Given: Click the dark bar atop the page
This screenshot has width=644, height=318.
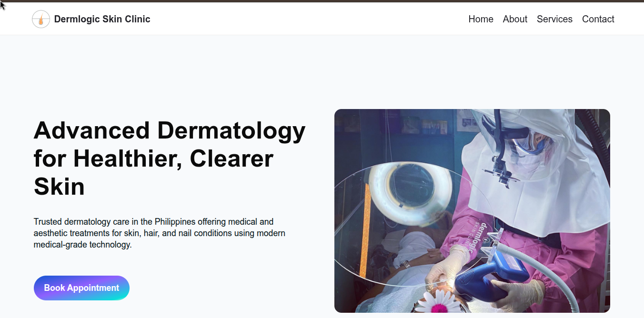Looking at the screenshot, I should click(x=322, y=1).
